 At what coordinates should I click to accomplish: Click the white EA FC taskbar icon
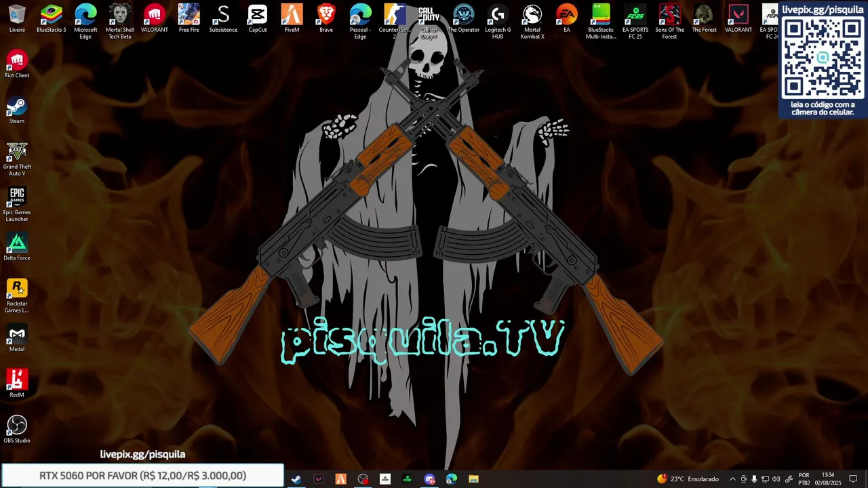pyautogui.click(x=385, y=479)
